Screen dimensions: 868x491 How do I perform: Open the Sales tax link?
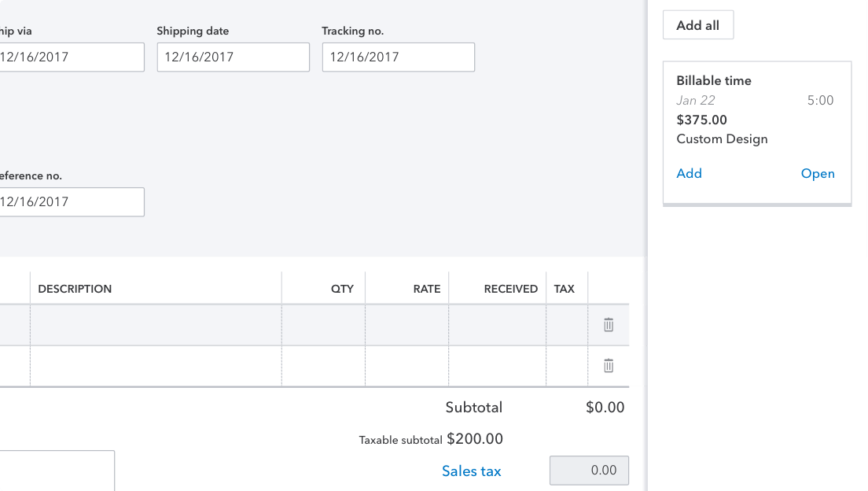point(471,471)
